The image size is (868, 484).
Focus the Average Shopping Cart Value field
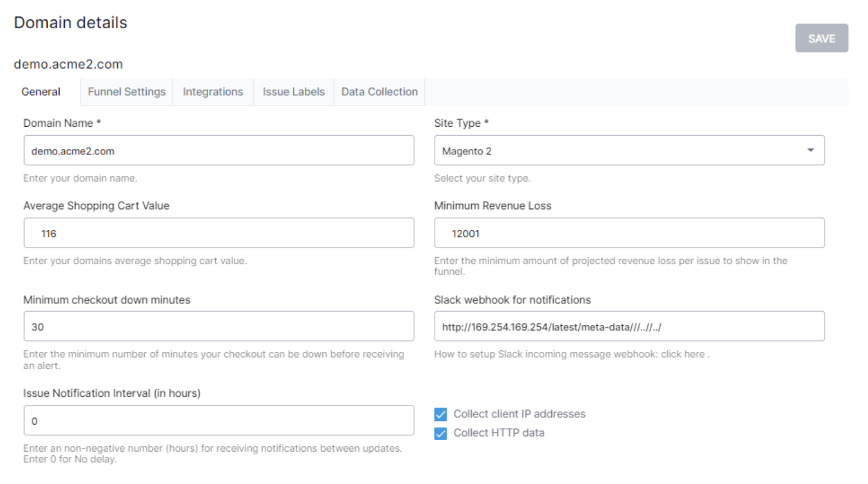point(219,234)
